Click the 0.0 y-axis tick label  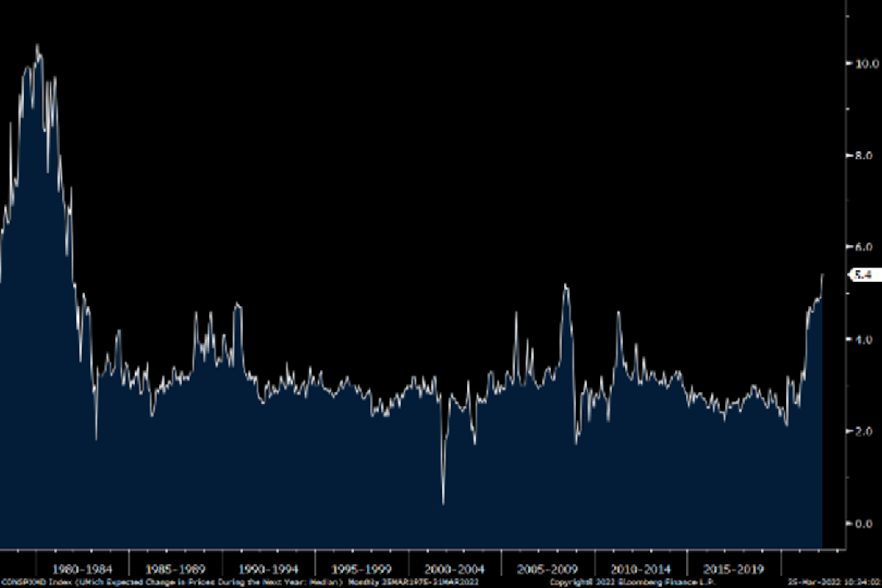[861, 523]
